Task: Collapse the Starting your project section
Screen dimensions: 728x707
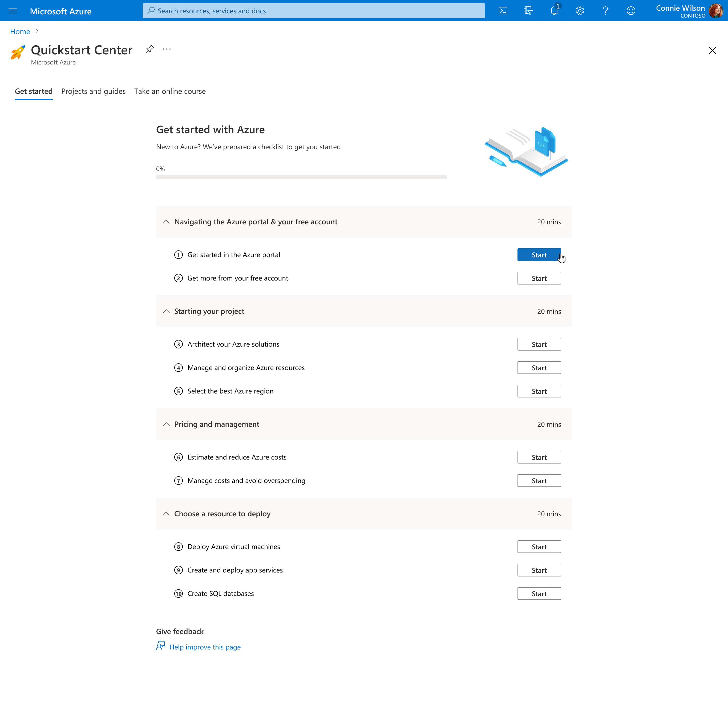Action: [166, 311]
